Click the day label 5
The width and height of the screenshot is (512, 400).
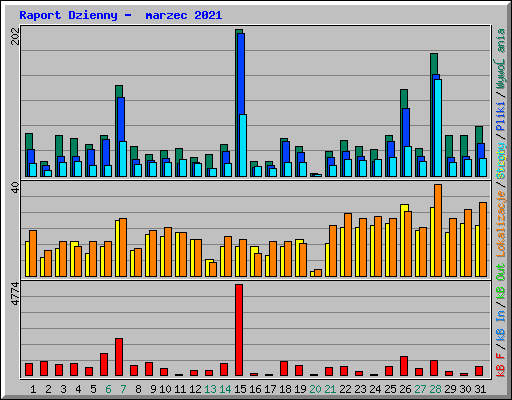[x=93, y=389]
